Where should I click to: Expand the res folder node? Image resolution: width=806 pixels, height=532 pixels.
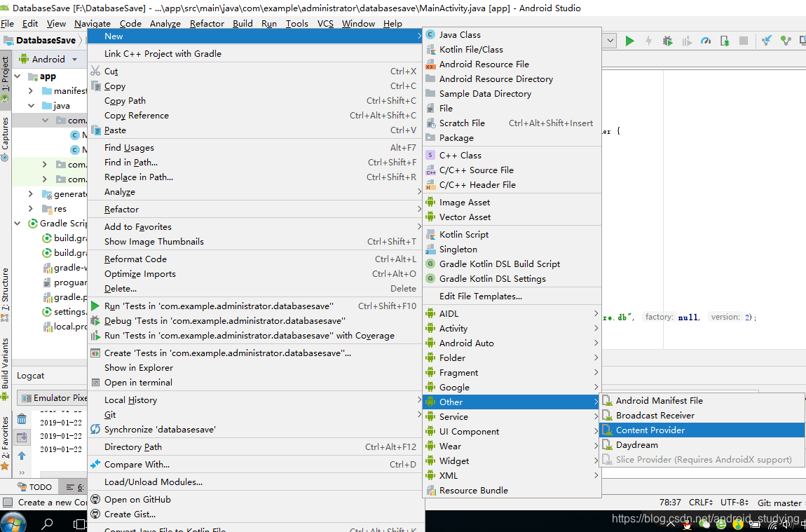pyautogui.click(x=31, y=209)
